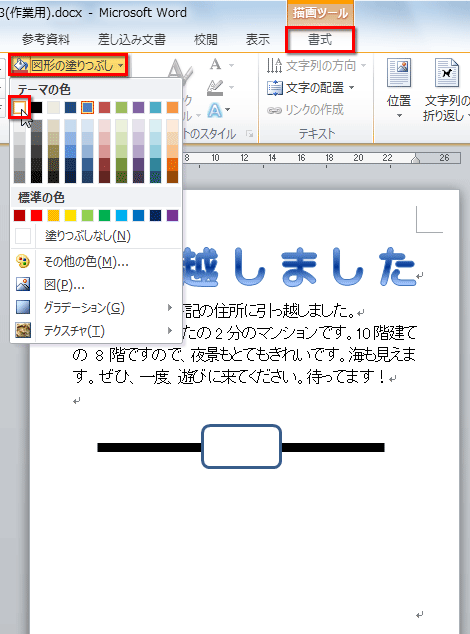Open the 位置 position dropdown
The height and width of the screenshot is (634, 470).
399,89
